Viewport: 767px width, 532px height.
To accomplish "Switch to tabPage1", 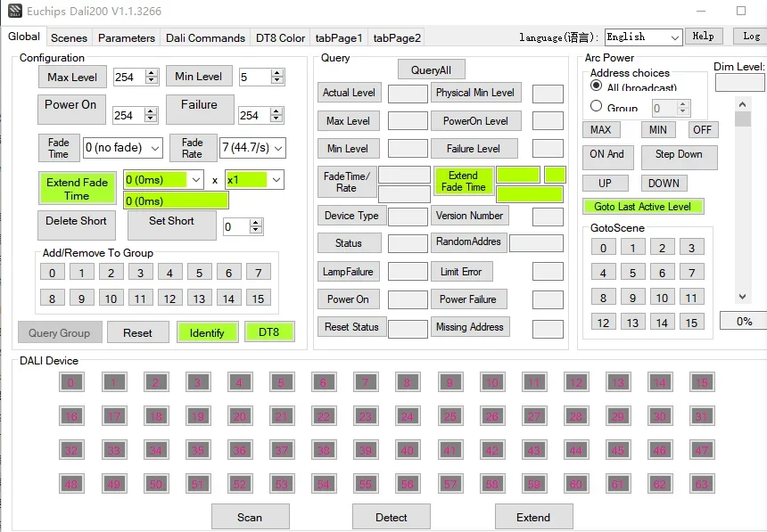I will pyautogui.click(x=339, y=37).
